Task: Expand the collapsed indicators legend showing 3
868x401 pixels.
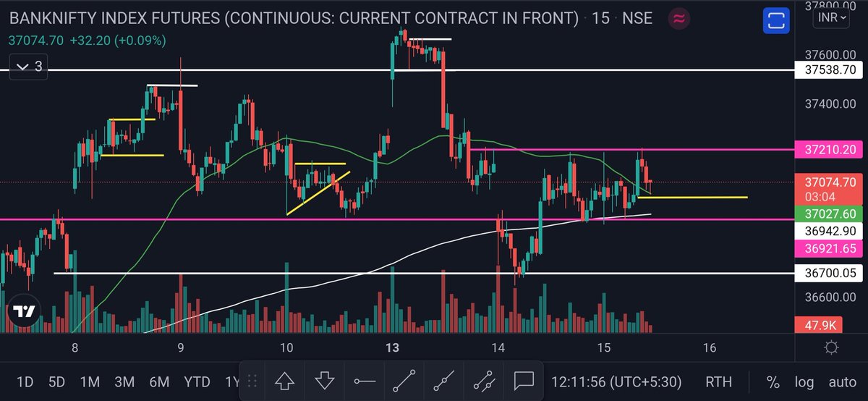Action: (x=28, y=67)
